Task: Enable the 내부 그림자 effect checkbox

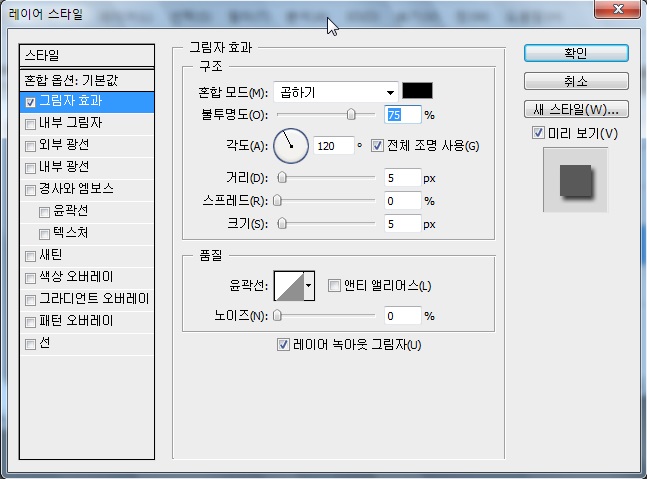Action: click(31, 123)
